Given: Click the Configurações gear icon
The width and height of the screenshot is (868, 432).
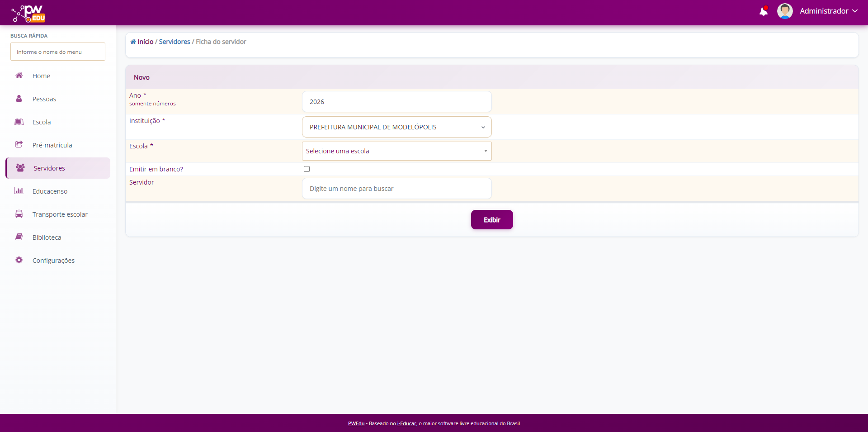Looking at the screenshot, I should tap(19, 260).
